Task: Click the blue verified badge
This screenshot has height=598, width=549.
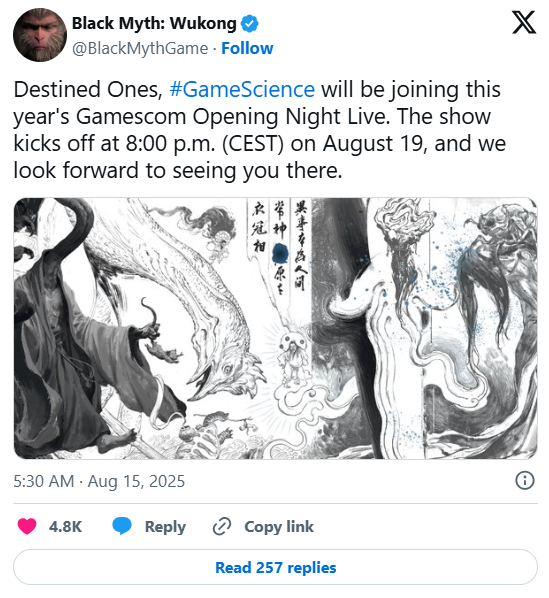Action: coord(250,24)
